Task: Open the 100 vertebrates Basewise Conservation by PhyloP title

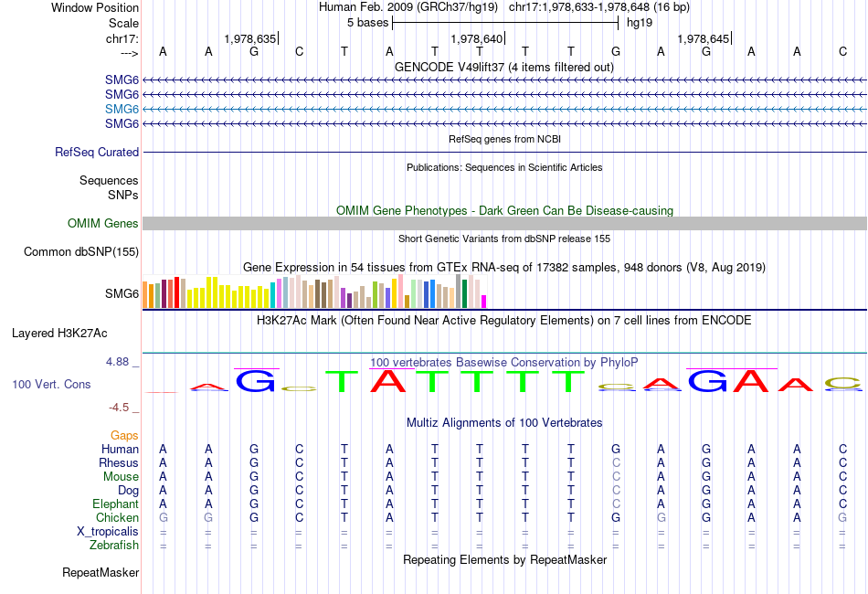Action: [x=504, y=363]
